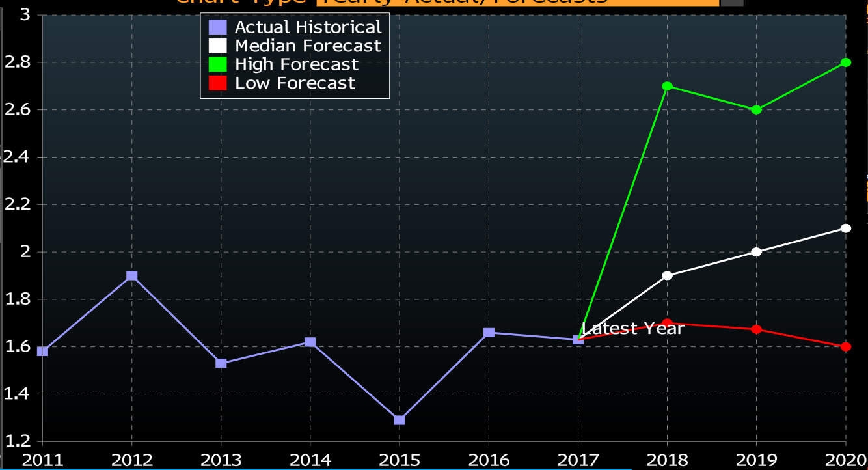Screen dimensions: 868x470
Task: Open the Chart Type dropdown field
Action: tap(517, 2)
